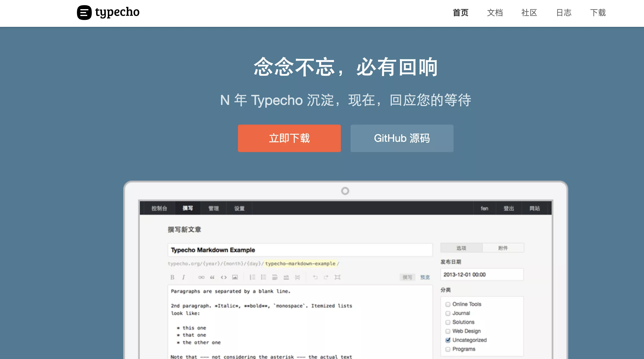This screenshot has height=359, width=644.
Task: Open the GitHub 源码 button
Action: [x=402, y=138]
